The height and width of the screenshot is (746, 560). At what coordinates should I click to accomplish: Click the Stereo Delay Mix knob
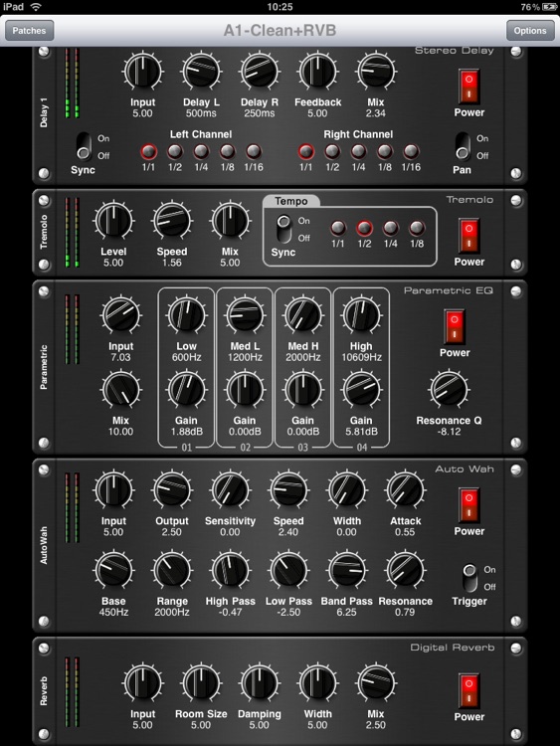click(x=376, y=72)
